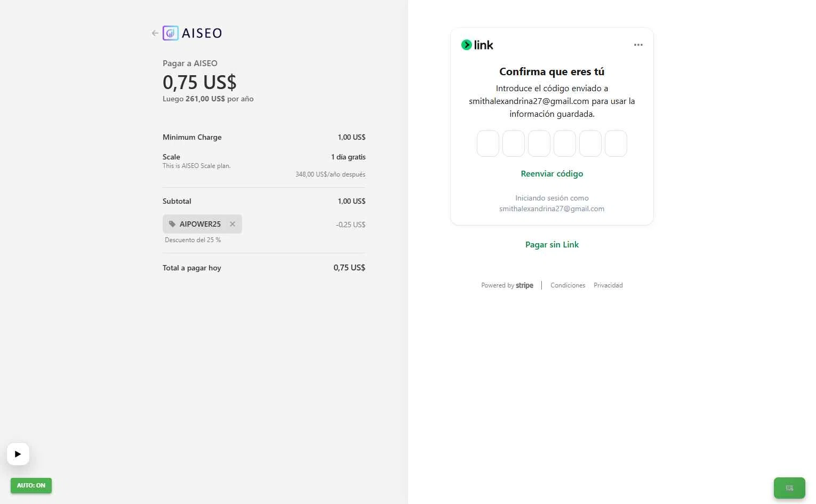Click the green Link logo

477,45
